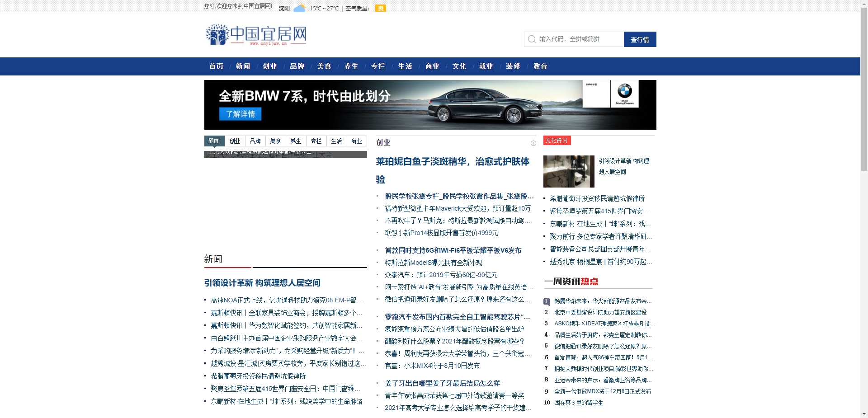The image size is (868, 418).
Task: Click the slideshow caption about 世界电源产业大会
Action: tap(260, 153)
